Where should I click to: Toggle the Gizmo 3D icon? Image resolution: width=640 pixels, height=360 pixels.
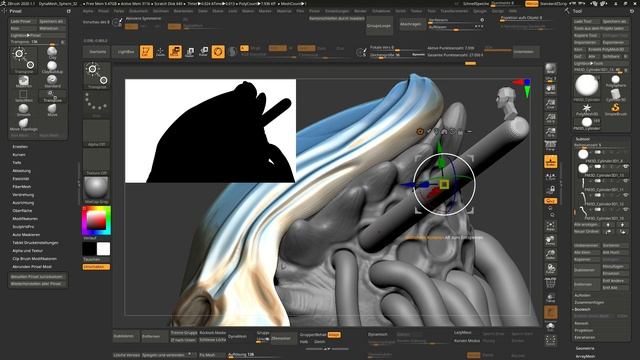click(x=218, y=52)
